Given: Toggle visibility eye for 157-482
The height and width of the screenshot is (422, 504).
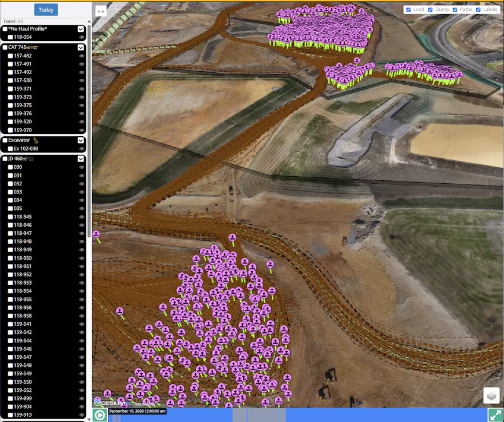Looking at the screenshot, I should [x=82, y=56].
